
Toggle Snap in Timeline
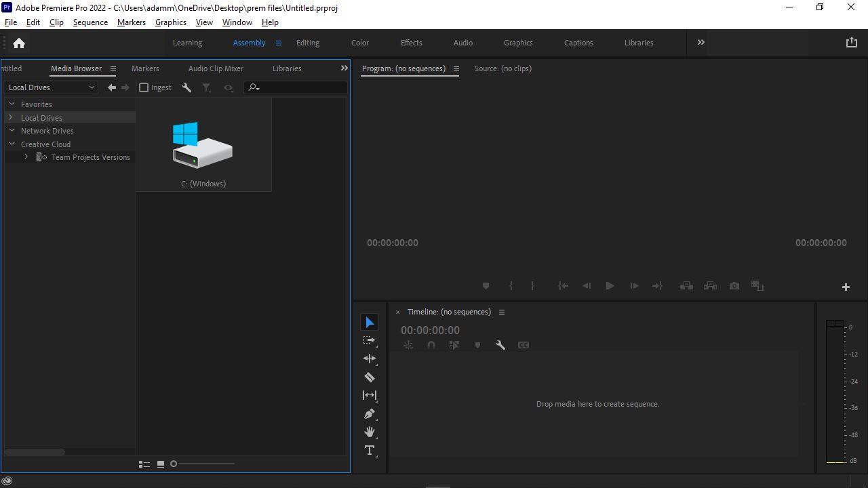pos(431,345)
